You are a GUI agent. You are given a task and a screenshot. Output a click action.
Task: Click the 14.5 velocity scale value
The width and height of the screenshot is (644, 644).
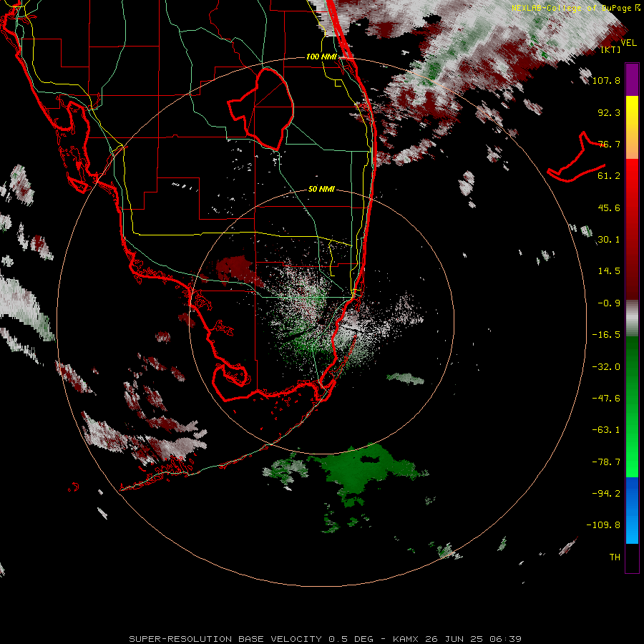[x=609, y=271]
